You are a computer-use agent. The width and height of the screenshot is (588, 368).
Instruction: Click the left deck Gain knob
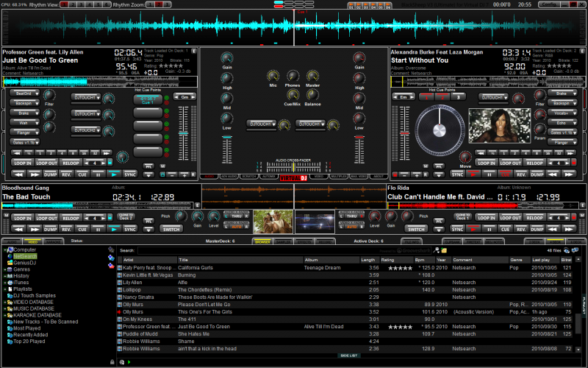click(x=227, y=58)
